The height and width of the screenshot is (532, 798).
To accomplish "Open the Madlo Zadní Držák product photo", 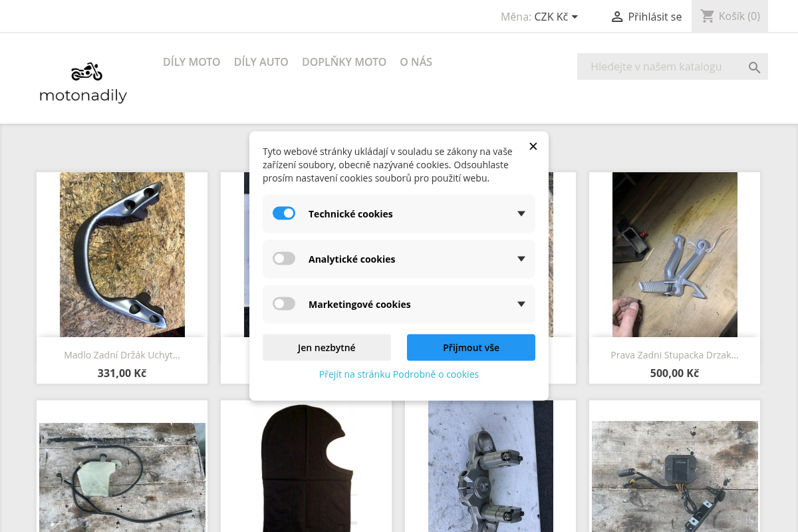I will coord(122,255).
